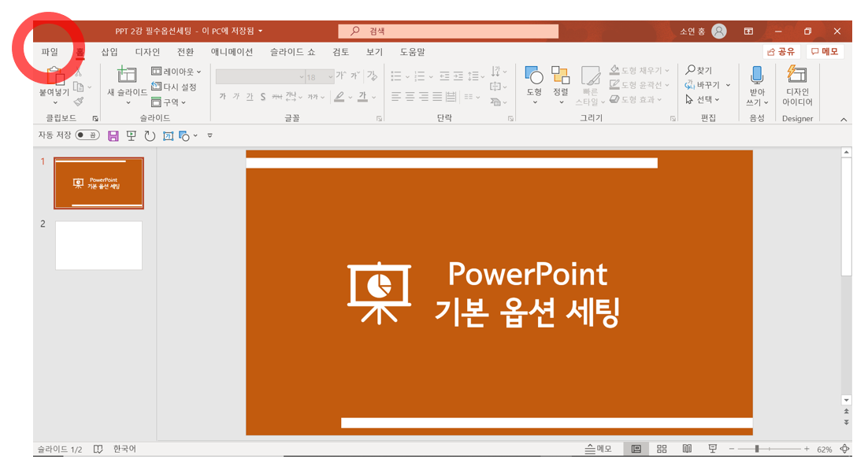Image resolution: width=868 pixels, height=470 pixels.
Task: Open the 구역 dropdown
Action: click(x=169, y=102)
